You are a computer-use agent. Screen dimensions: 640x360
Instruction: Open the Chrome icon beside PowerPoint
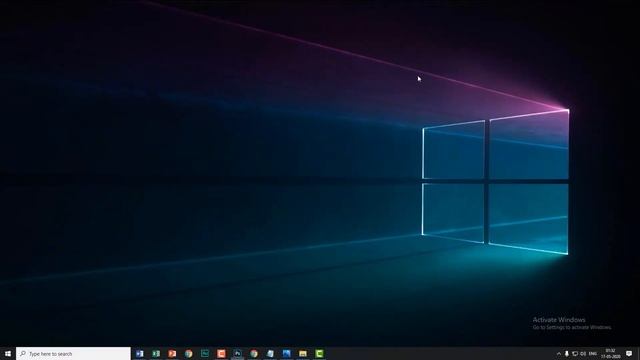click(189, 353)
